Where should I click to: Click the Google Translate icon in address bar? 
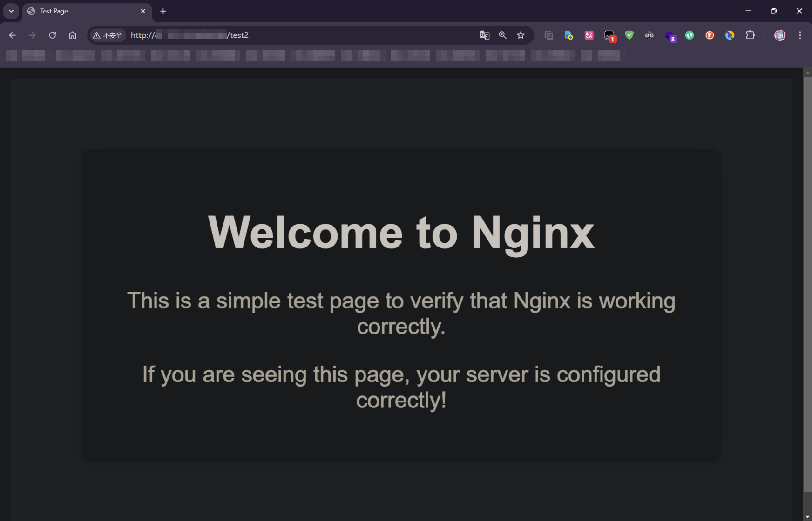[x=485, y=35]
